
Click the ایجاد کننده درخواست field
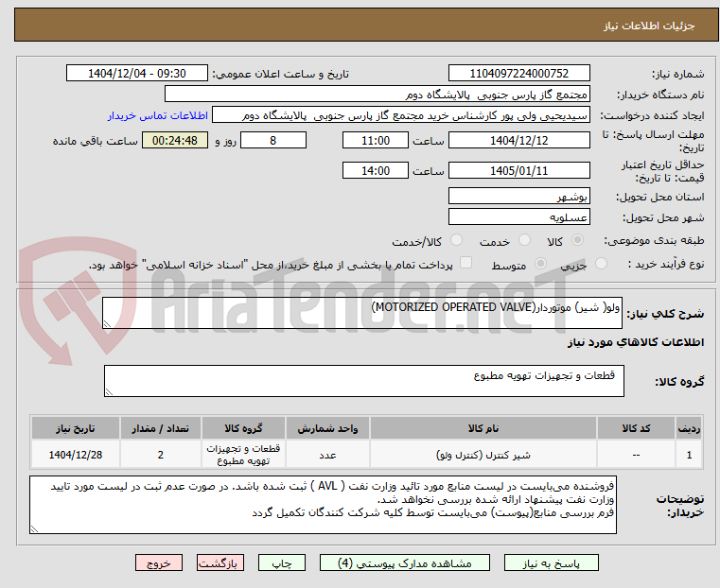click(400, 115)
